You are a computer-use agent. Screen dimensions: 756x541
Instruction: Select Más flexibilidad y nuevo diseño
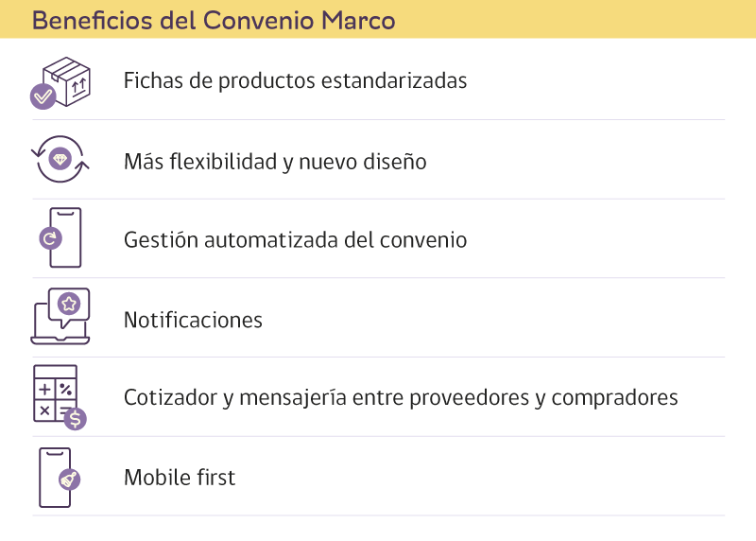(275, 162)
